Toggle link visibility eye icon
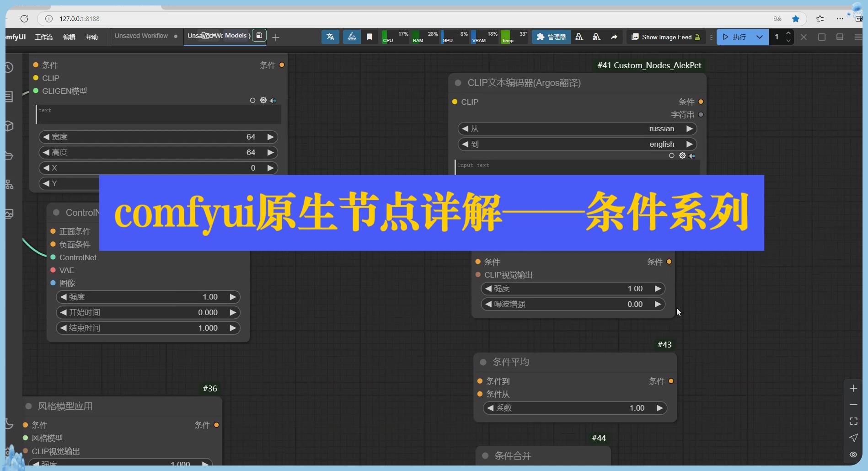This screenshot has height=471, width=868. (x=853, y=454)
